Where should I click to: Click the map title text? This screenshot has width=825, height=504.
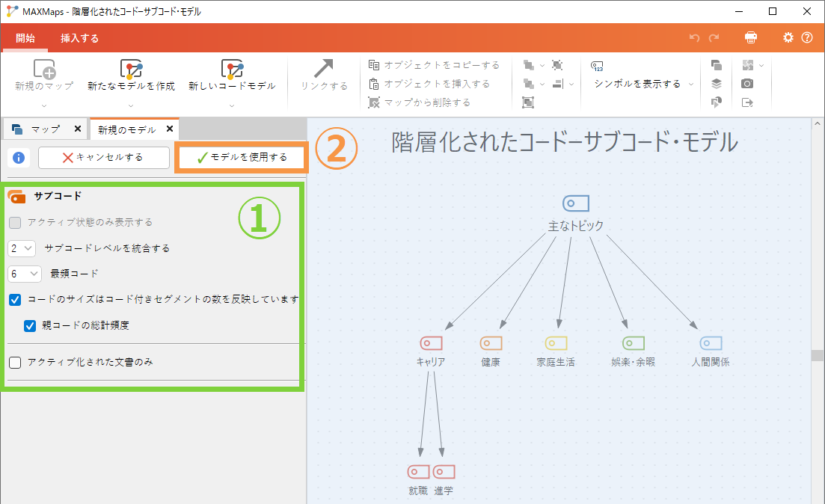[x=565, y=142]
